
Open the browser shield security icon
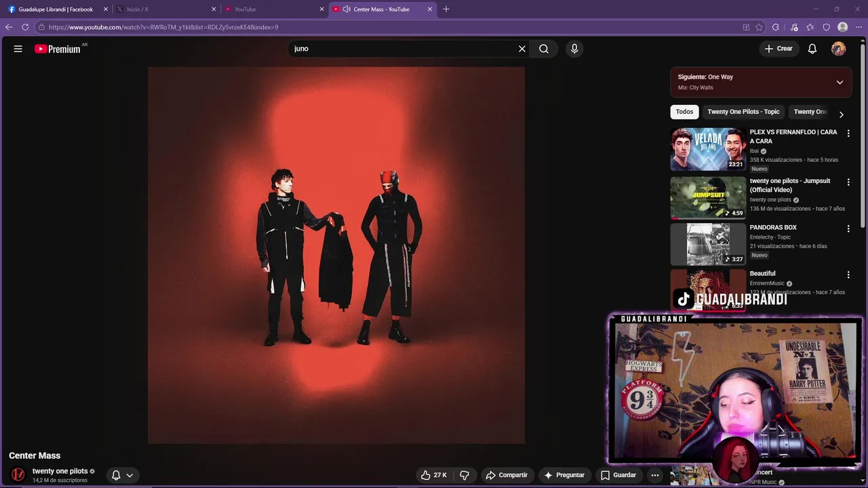pyautogui.click(x=826, y=27)
